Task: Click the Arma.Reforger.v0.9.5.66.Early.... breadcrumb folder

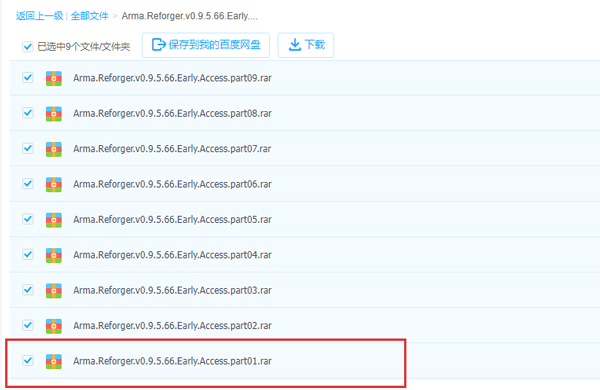Action: 190,16
